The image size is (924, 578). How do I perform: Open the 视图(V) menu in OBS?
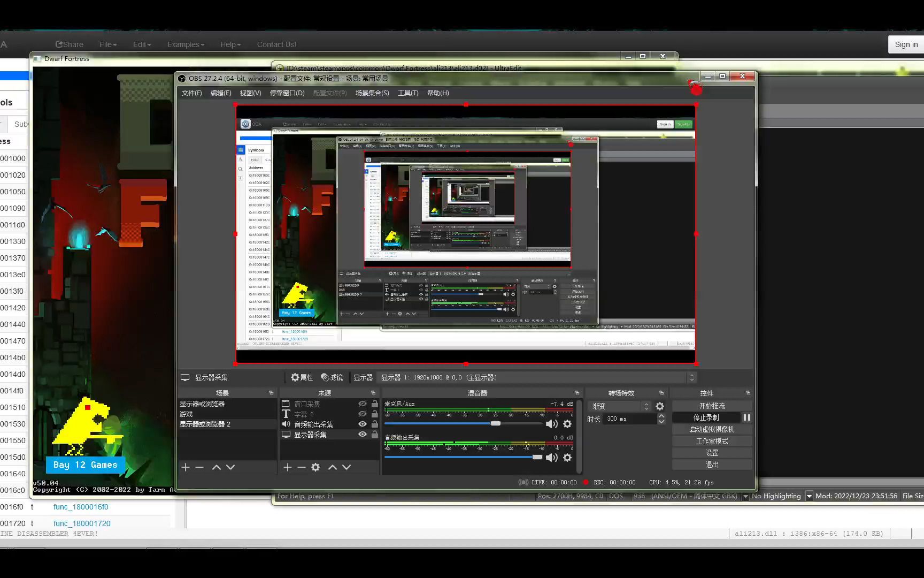coord(250,93)
